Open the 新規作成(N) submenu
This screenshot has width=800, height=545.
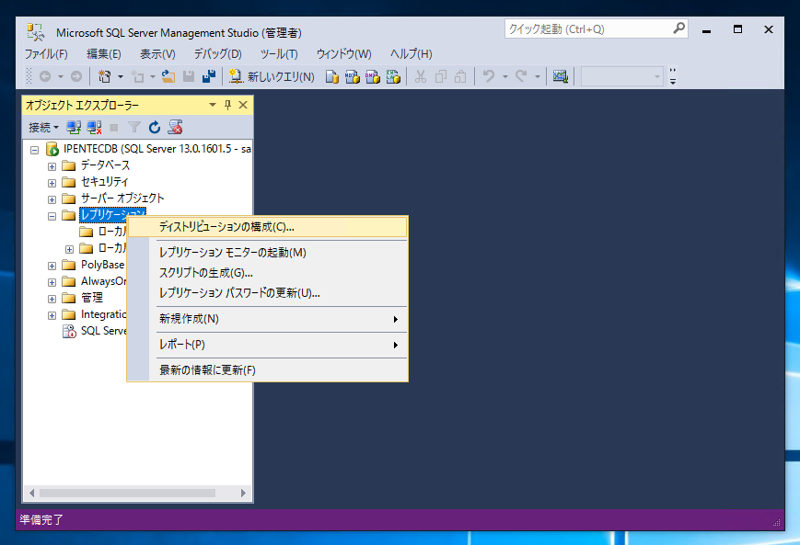267,319
